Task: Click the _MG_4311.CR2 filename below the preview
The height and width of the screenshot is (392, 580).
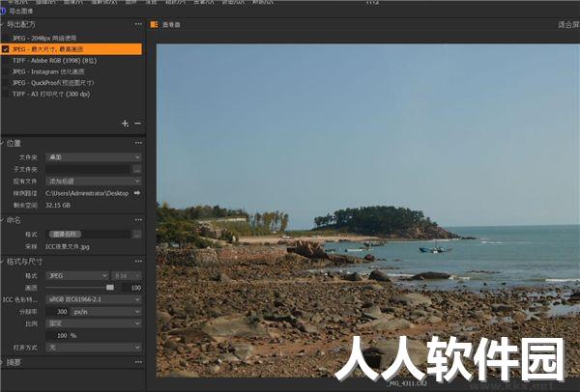Action: click(x=407, y=383)
